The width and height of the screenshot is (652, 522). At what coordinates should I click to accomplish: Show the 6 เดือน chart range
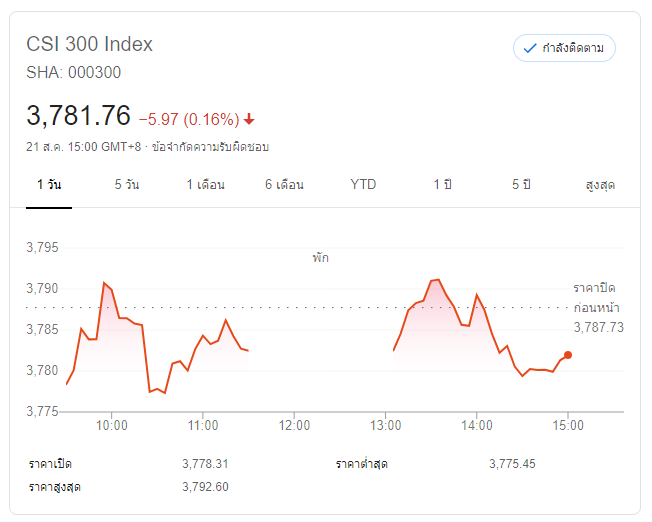(284, 185)
